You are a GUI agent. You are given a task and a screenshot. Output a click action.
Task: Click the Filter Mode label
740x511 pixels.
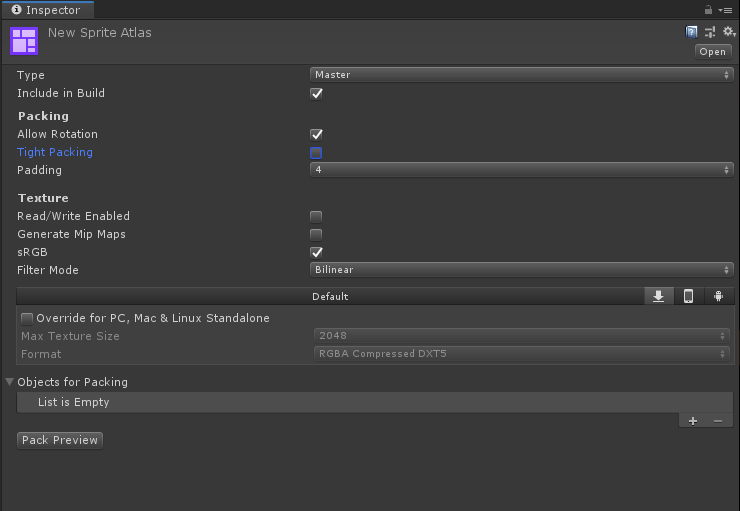point(48,270)
